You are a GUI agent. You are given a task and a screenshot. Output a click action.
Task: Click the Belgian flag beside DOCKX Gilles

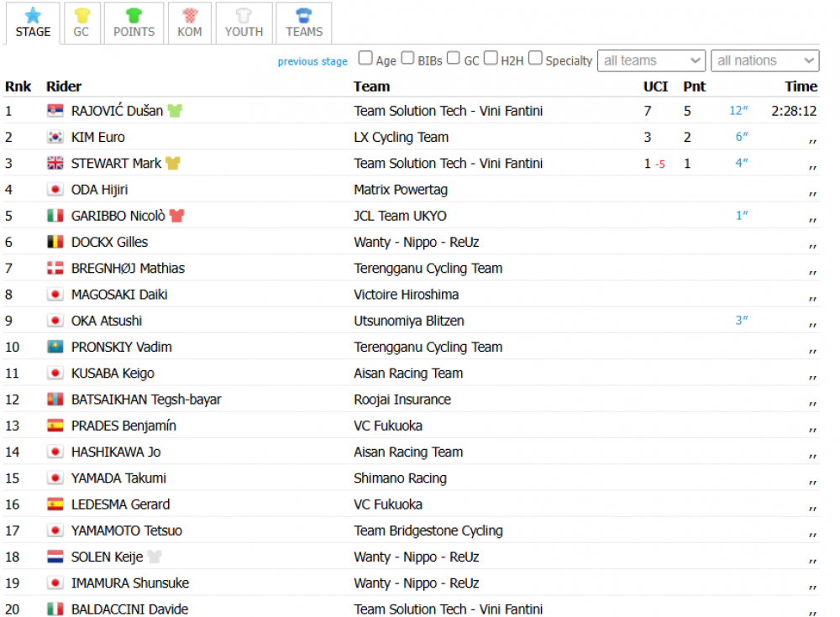click(55, 242)
